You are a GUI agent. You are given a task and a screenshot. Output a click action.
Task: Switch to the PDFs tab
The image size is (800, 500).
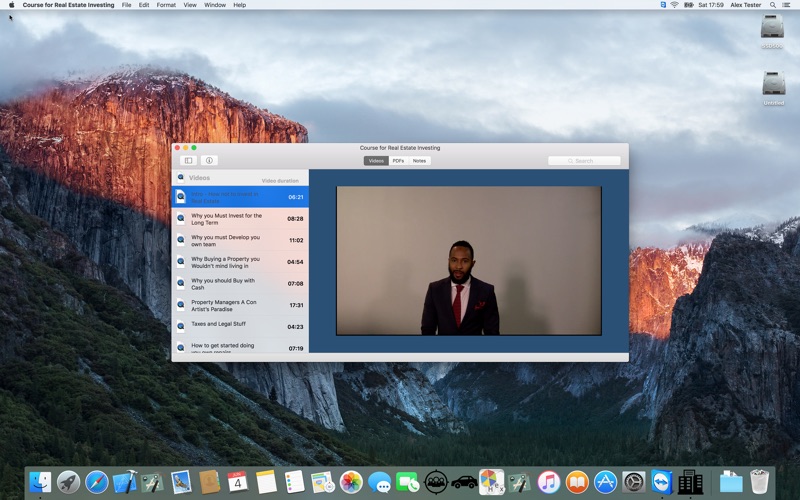point(398,161)
